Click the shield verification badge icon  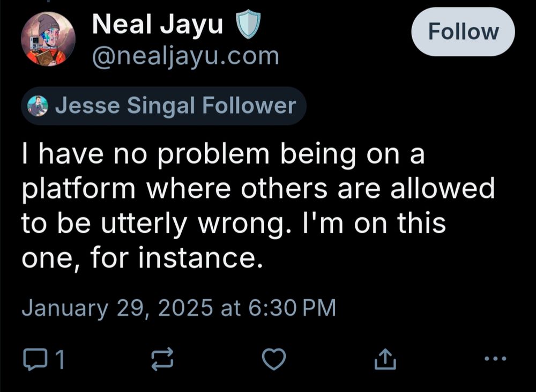(248, 26)
